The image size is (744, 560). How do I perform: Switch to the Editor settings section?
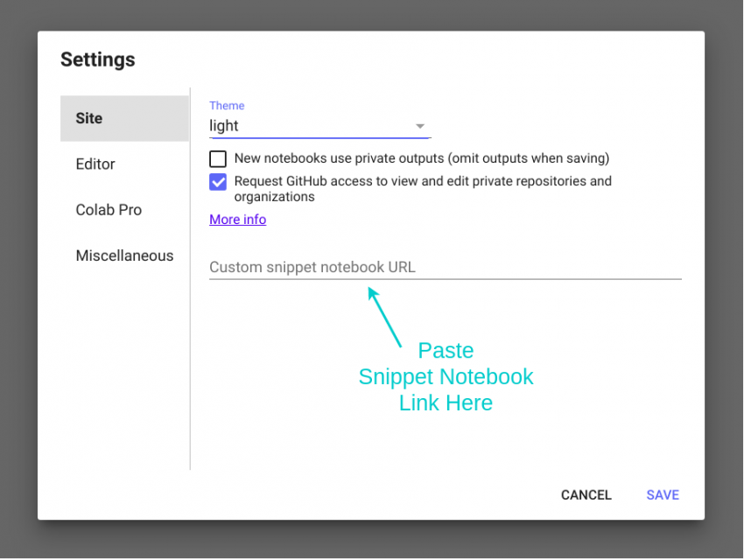click(95, 164)
